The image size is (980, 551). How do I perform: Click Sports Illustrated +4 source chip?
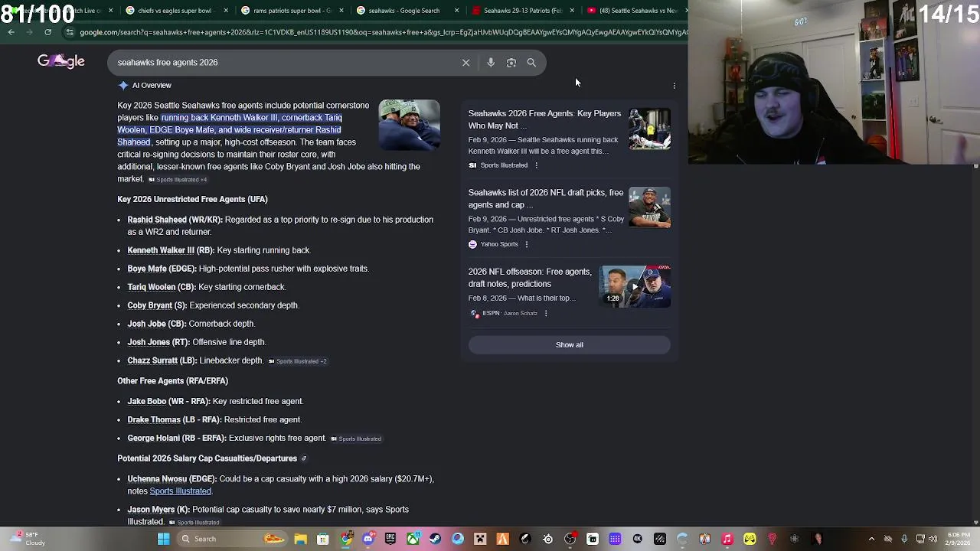point(178,180)
